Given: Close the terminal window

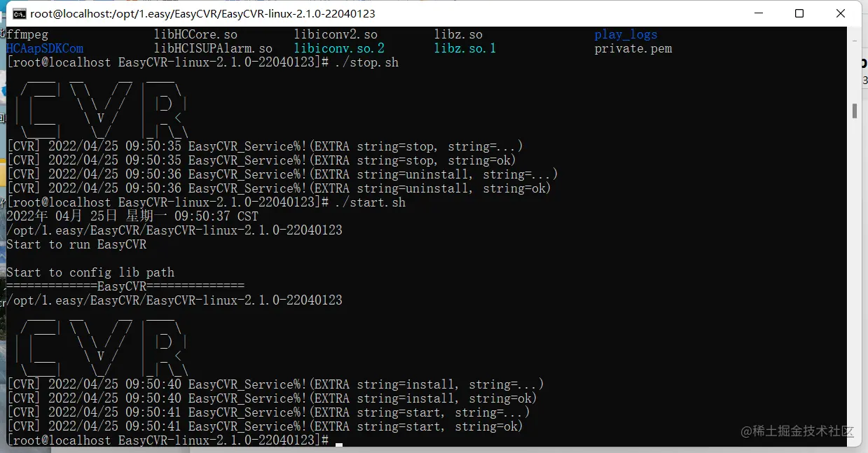Looking at the screenshot, I should 840,13.
